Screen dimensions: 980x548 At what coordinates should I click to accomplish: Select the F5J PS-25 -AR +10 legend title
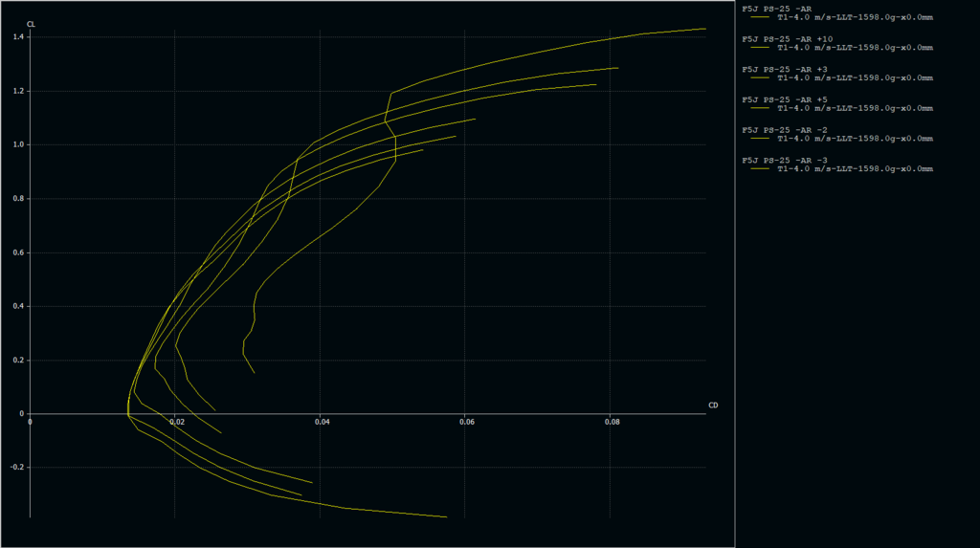coord(787,39)
